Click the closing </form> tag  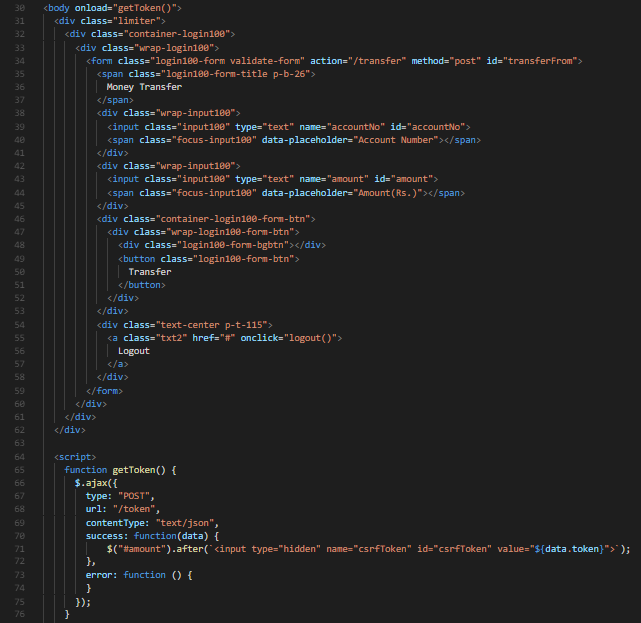pos(104,391)
